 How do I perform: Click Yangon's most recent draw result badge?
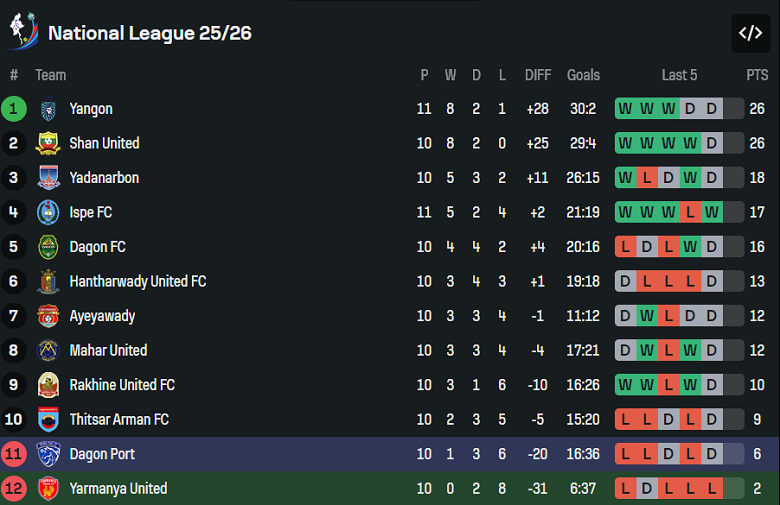click(712, 109)
